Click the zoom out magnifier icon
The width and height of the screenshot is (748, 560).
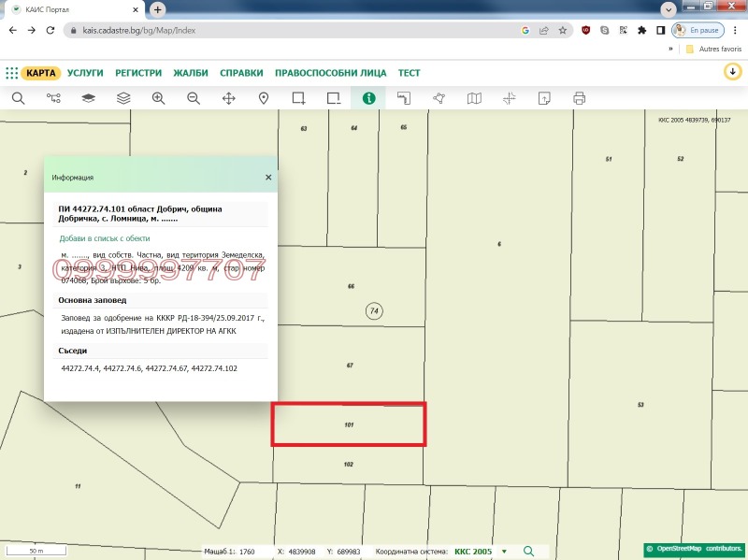point(194,98)
